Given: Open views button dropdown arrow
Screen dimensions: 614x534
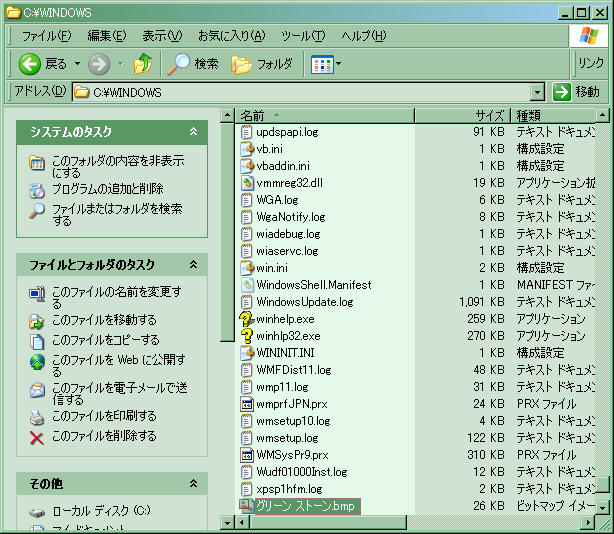Looking at the screenshot, I should (338, 63).
